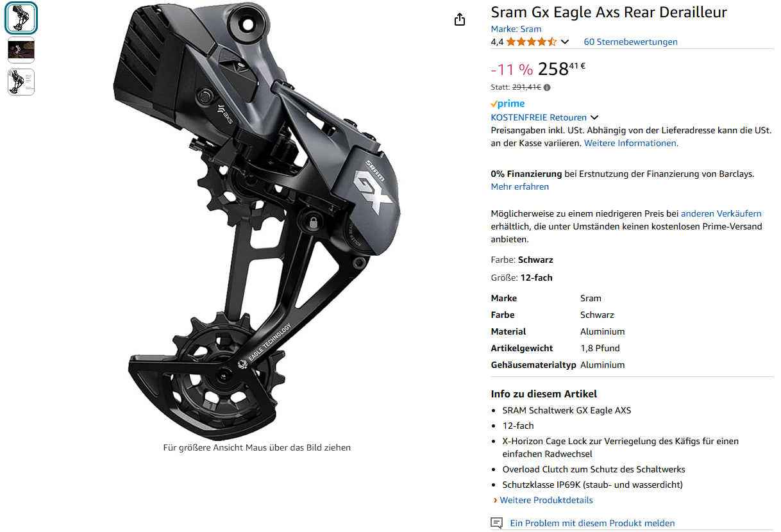This screenshot has width=781, height=532.
Task: Open the anderen Verkäufern link
Action: click(x=721, y=213)
